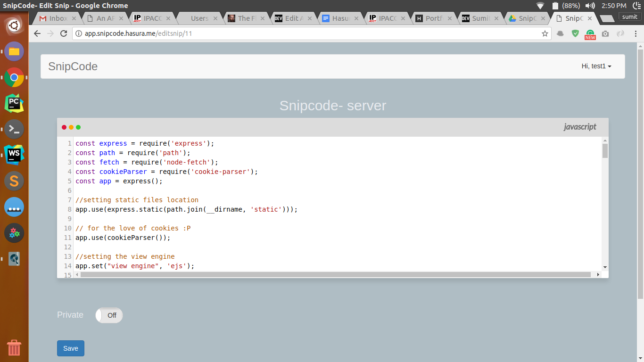Click the orange dot in editor header
Screen dimensions: 644x362
click(x=71, y=127)
